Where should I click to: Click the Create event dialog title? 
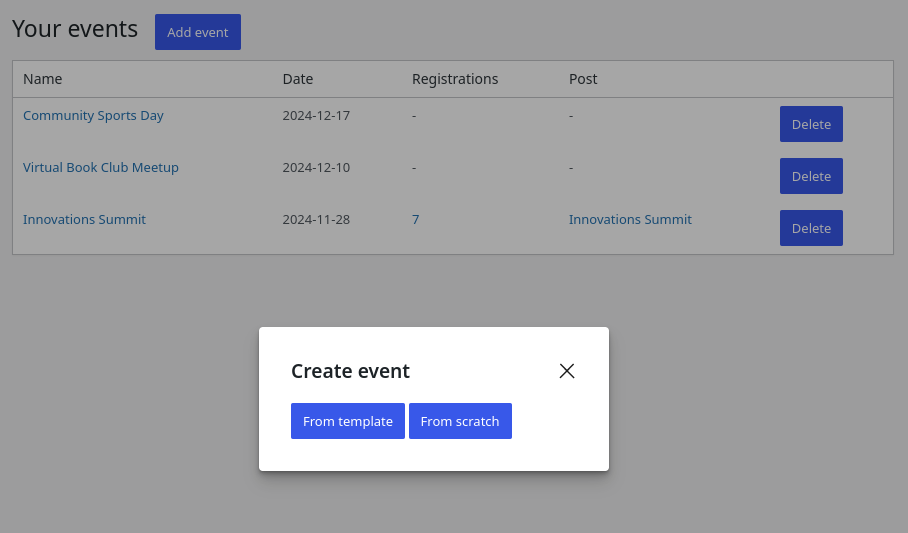tap(350, 371)
